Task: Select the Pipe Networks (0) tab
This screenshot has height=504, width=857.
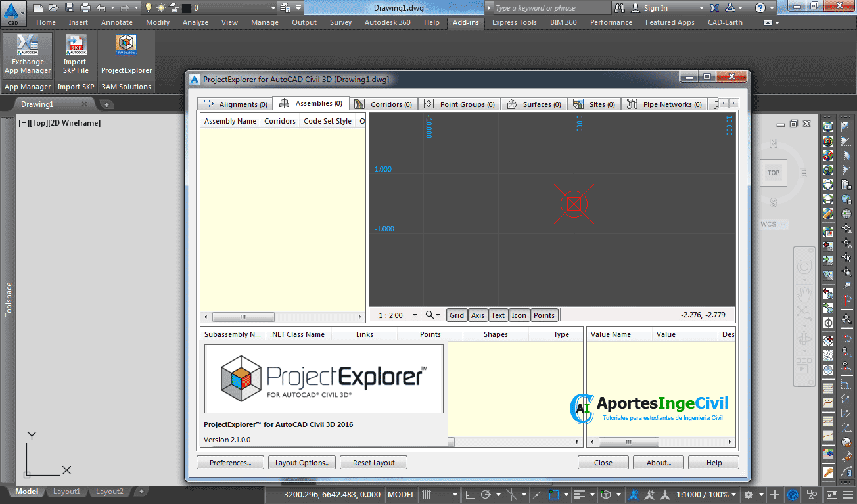Action: click(x=664, y=104)
